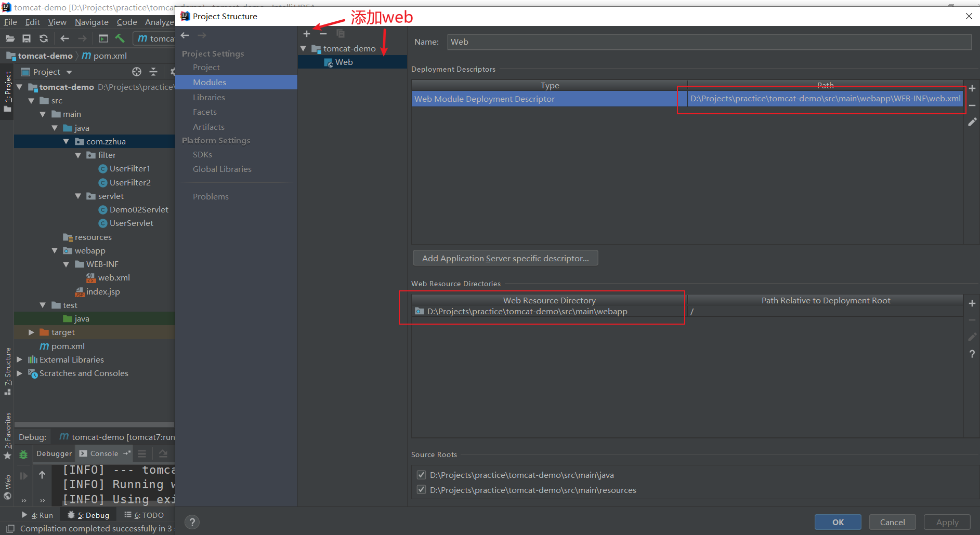Select Facets in Project Settings
This screenshot has height=535, width=980.
(x=205, y=112)
